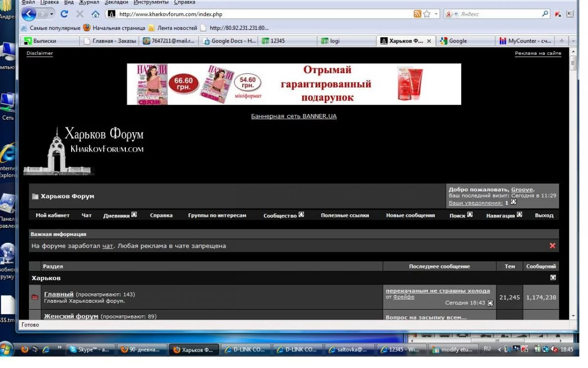The image size is (588, 368).
Task: Open the Фрейфе user profile link
Action: 404,297
